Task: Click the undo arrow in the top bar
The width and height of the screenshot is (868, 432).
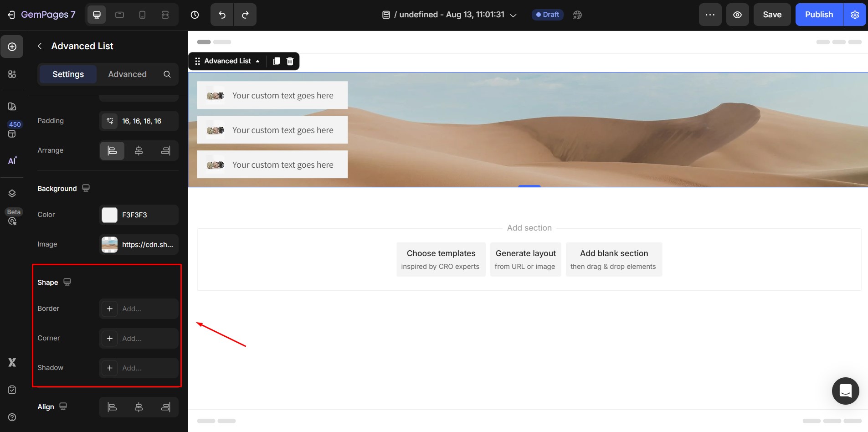Action: (x=222, y=15)
